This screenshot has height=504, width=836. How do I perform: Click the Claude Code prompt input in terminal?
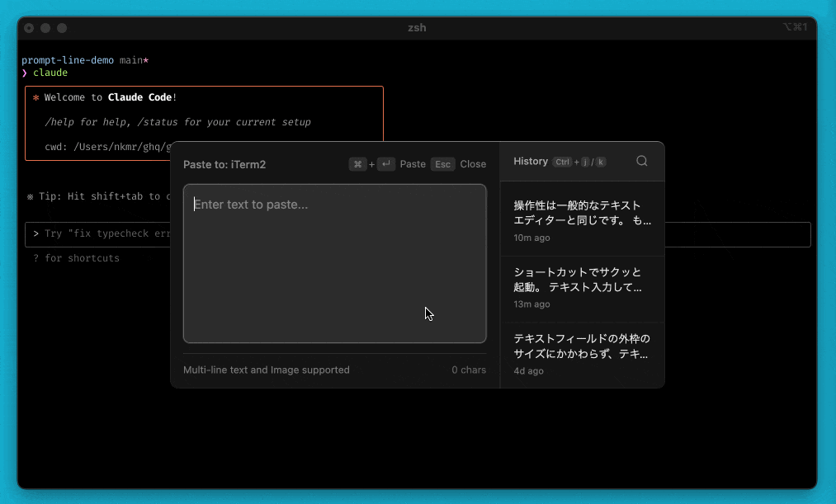[x=418, y=234]
